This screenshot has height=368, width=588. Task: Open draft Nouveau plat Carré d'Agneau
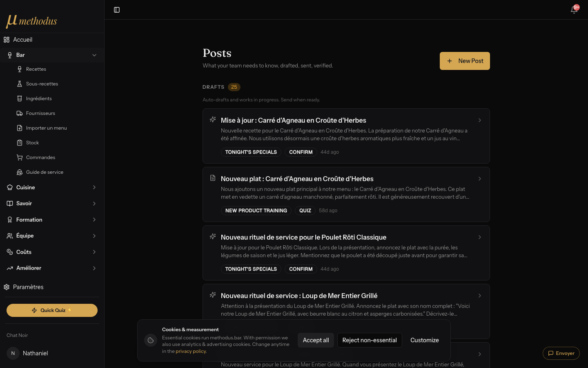(346, 194)
